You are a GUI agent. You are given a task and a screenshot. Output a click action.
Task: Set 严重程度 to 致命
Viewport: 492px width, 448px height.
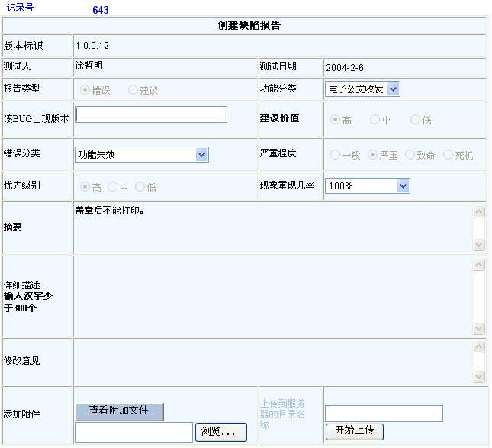pyautogui.click(x=410, y=154)
